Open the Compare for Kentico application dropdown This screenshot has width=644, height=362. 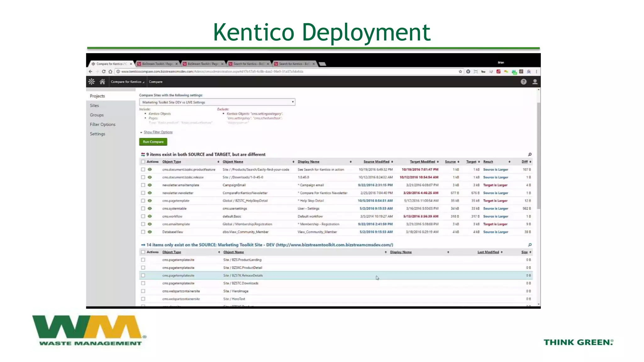tap(127, 82)
